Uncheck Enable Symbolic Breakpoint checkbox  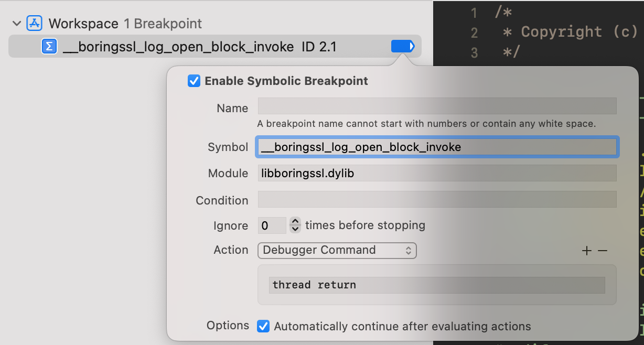(194, 81)
